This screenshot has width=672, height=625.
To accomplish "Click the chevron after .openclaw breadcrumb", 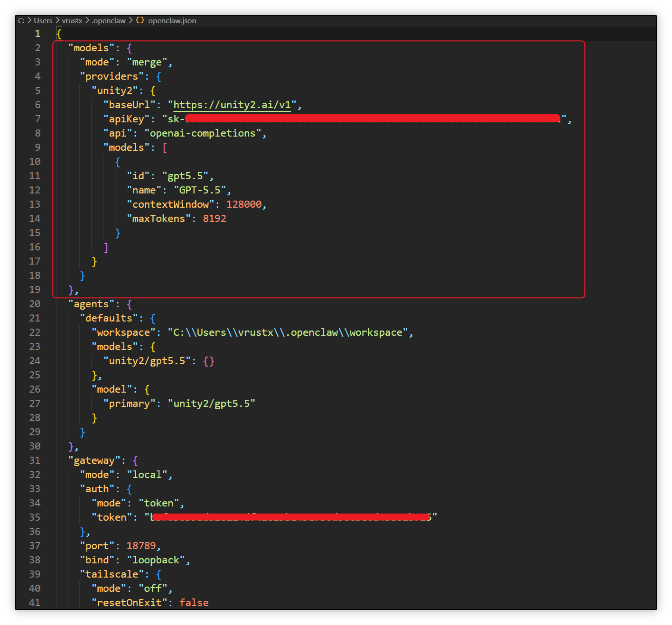I will pos(131,20).
